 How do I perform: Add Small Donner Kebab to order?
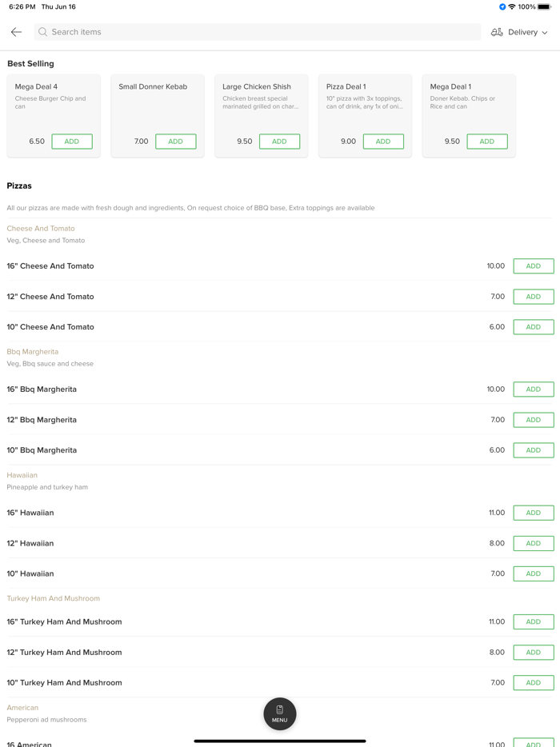coord(175,142)
